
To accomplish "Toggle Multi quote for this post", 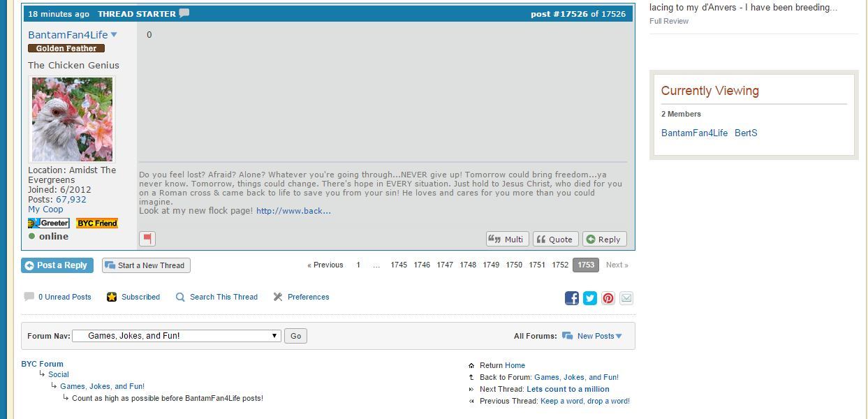I will (x=507, y=239).
